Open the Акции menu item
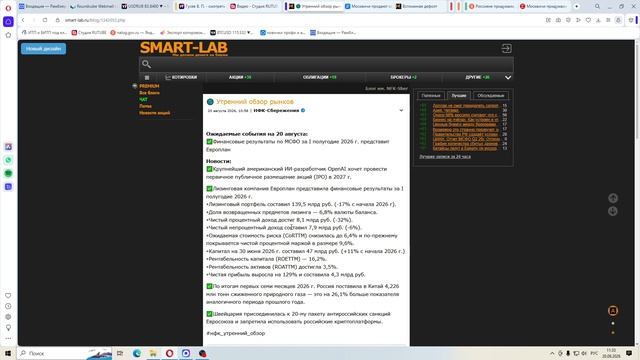Viewport: 640px width, 360px height. tap(240, 77)
